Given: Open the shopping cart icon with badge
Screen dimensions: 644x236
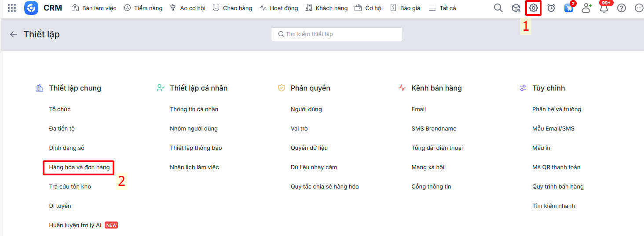Looking at the screenshot, I should (569, 8).
